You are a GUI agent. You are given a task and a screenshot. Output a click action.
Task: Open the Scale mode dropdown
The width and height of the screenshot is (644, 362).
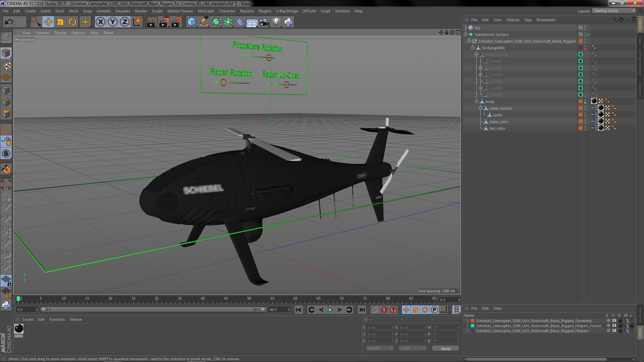[413, 348]
